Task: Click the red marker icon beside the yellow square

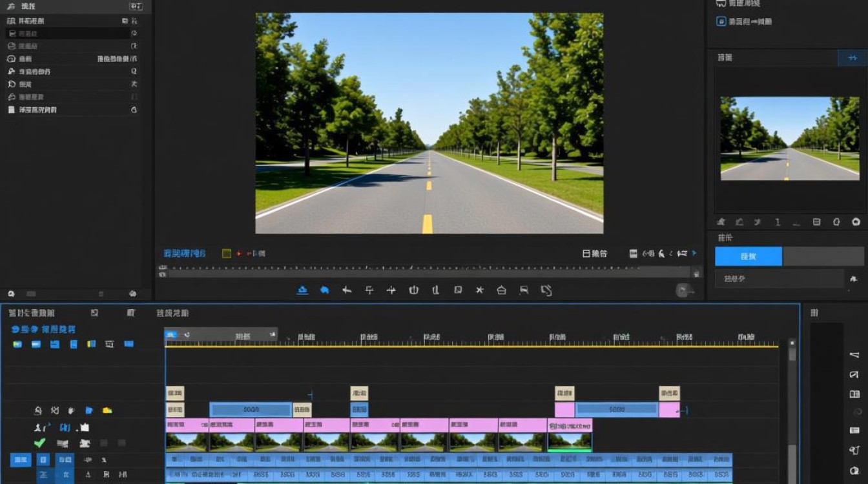Action: pyautogui.click(x=239, y=254)
